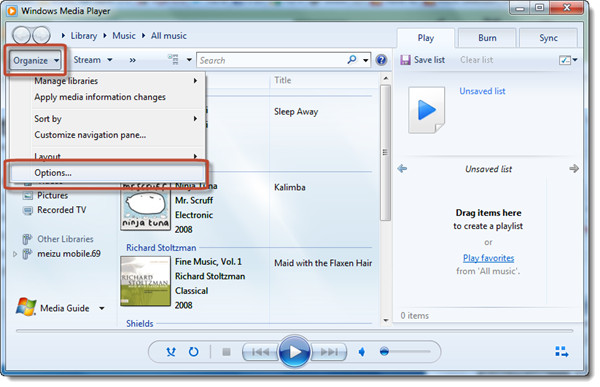Click the library list vertical scrollbar thumb
This screenshot has height=387, width=600.
[385, 152]
